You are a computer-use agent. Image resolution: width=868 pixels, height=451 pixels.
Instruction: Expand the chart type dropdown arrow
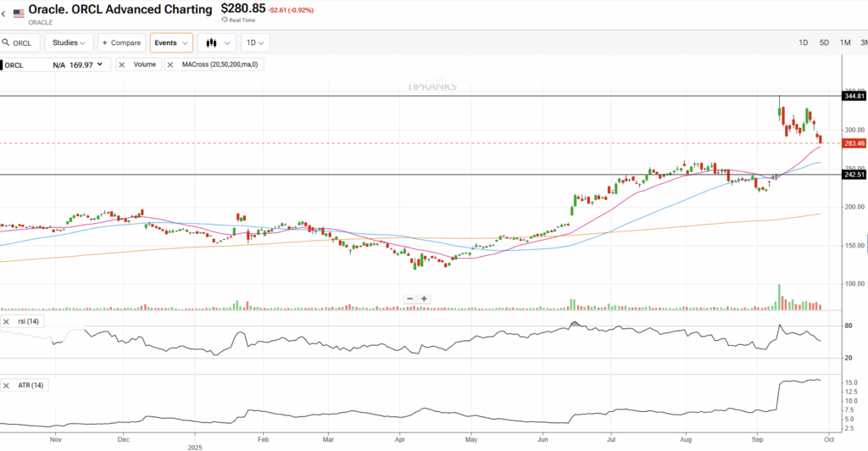tap(227, 43)
